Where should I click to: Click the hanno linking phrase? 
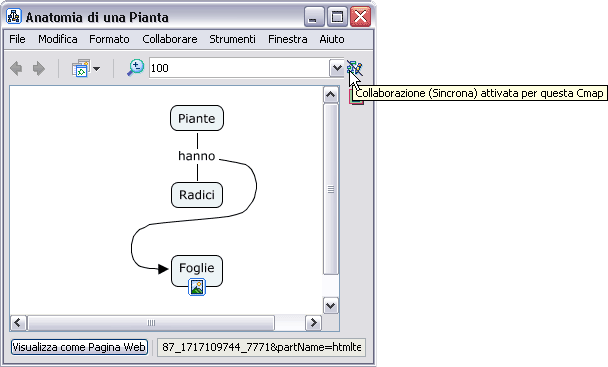point(197,156)
